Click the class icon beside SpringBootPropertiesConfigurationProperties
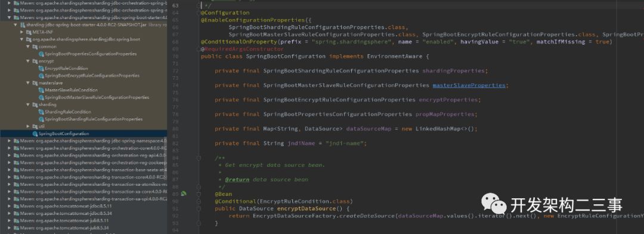 pyautogui.click(x=41, y=54)
